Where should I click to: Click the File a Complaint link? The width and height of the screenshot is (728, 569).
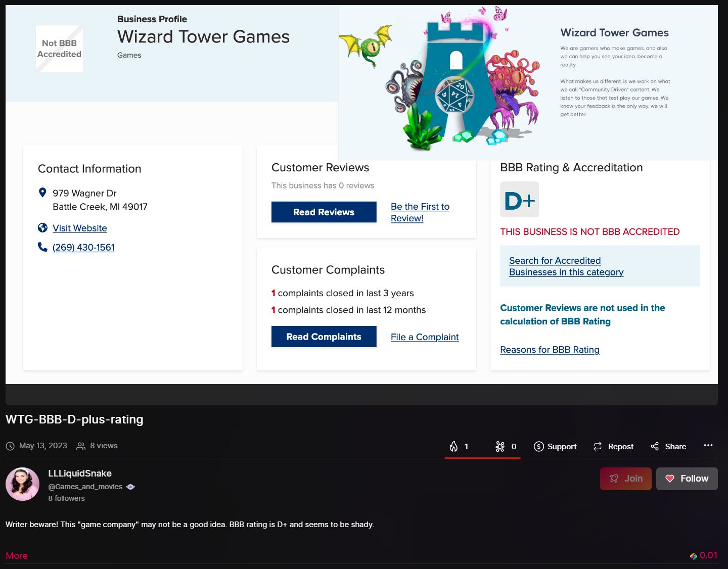(x=425, y=337)
